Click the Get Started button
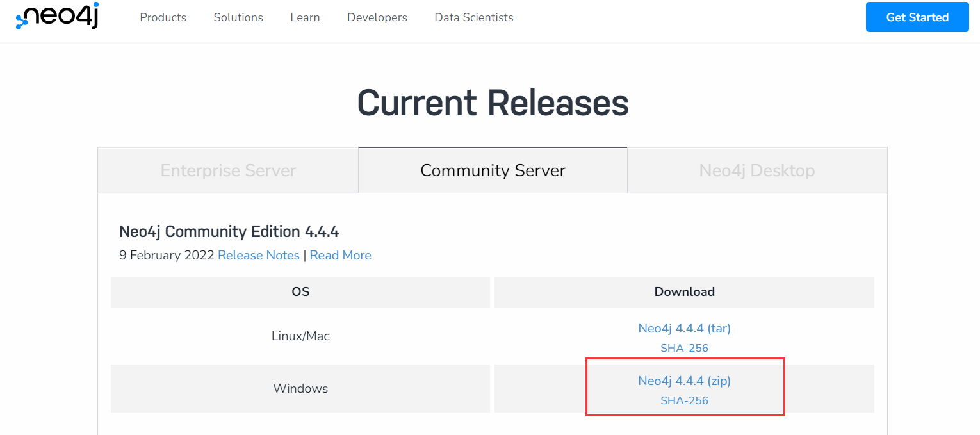The image size is (980, 435). coord(917,17)
